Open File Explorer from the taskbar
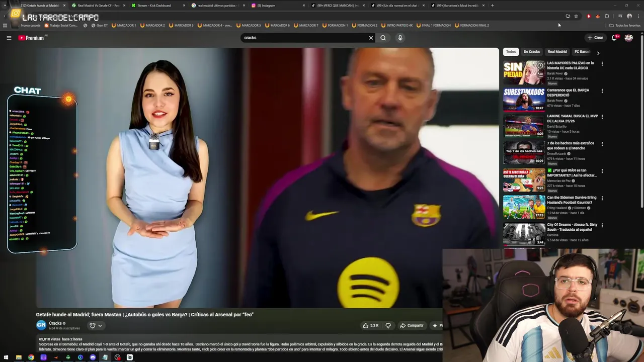Image resolution: width=644 pixels, height=362 pixels. 19,357
